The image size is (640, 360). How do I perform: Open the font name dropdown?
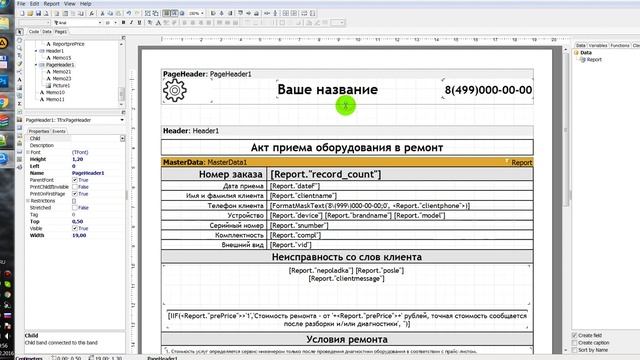tap(100, 22)
